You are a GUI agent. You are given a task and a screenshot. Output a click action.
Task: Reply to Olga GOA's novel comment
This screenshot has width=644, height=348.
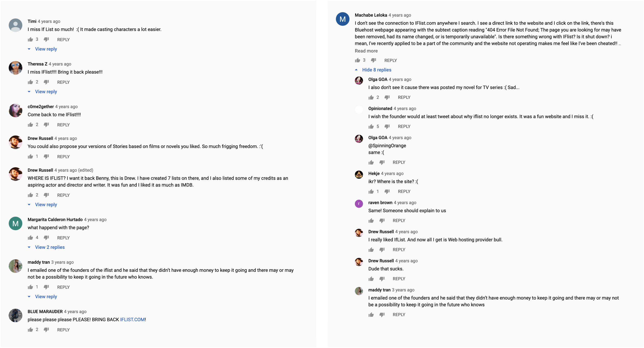(x=404, y=97)
